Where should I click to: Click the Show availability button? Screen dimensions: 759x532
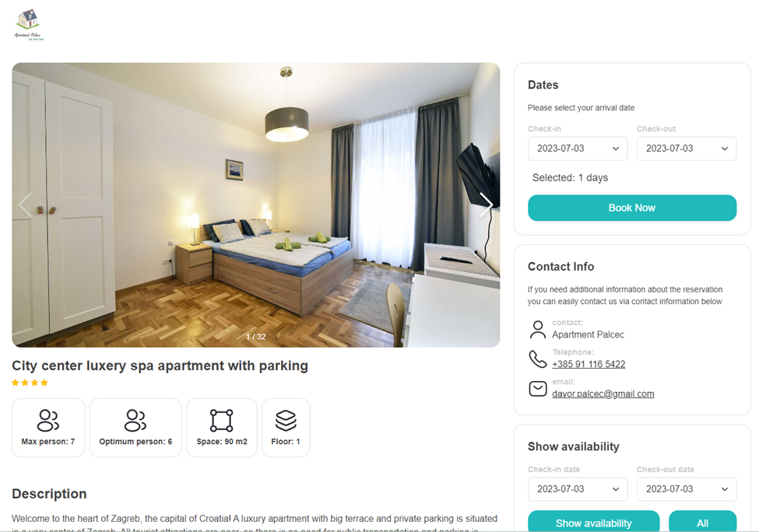[593, 521]
